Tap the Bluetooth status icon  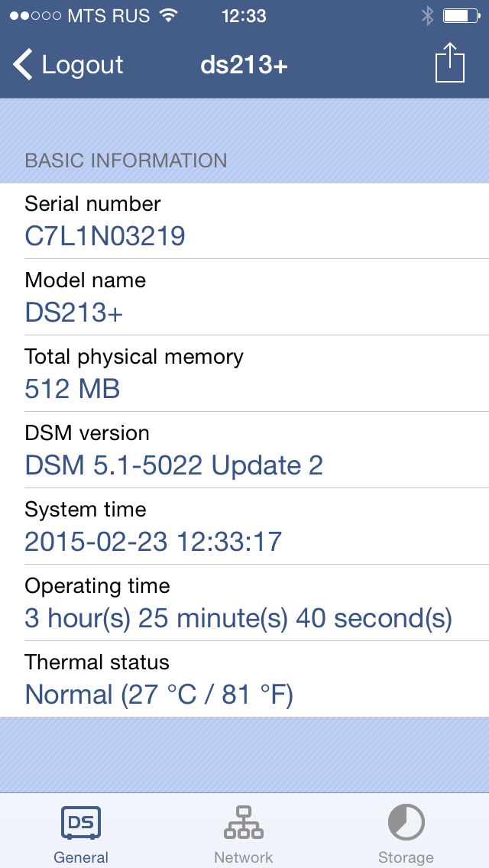pos(428,16)
